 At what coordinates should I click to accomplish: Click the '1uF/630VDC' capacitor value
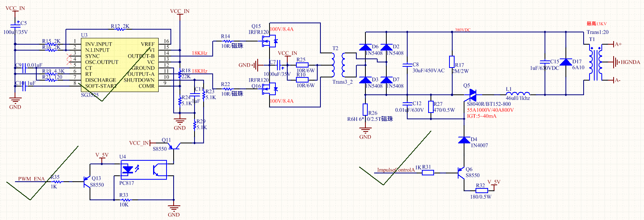[545, 68]
